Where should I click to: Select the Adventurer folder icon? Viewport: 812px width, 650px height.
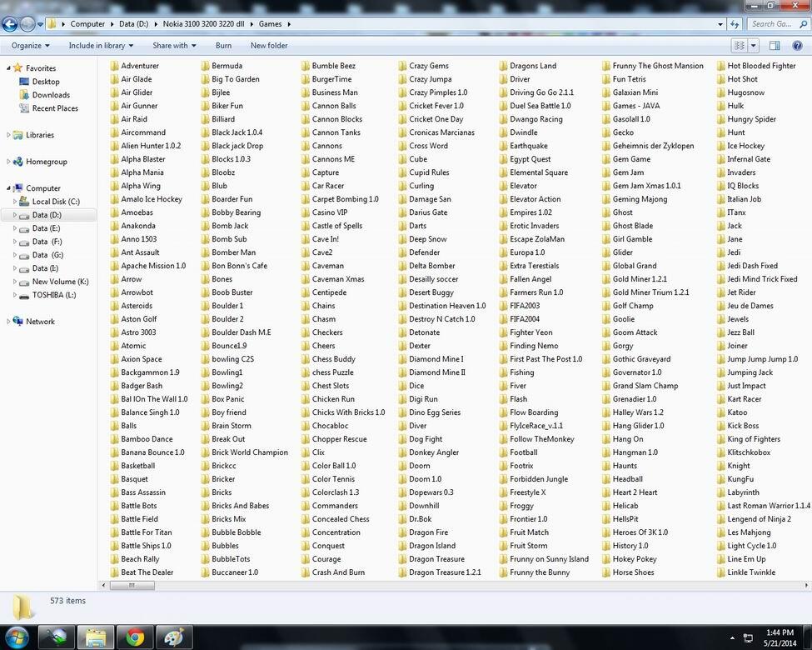pos(114,66)
